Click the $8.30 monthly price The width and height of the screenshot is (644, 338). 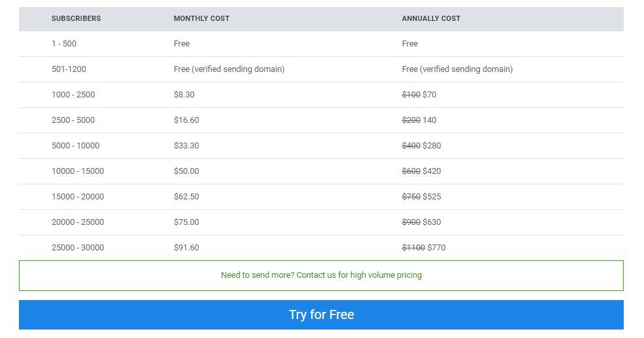click(184, 94)
